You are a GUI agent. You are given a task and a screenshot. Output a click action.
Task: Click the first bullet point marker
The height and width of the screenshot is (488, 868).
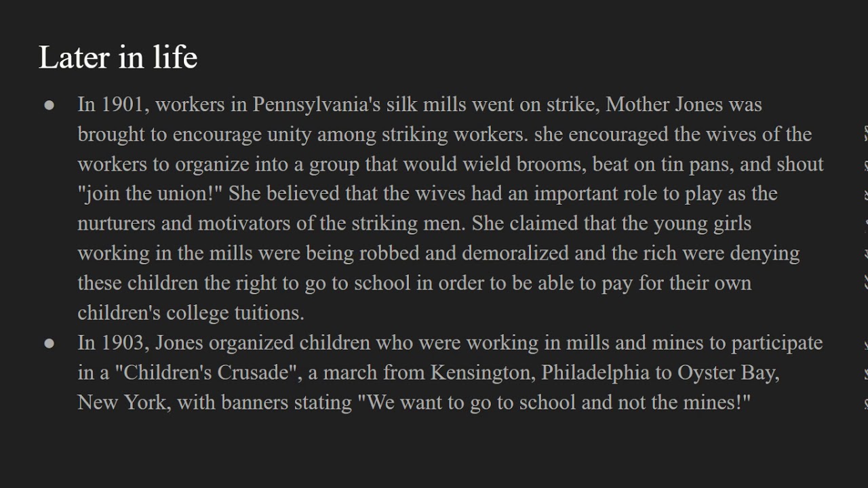[x=49, y=105]
